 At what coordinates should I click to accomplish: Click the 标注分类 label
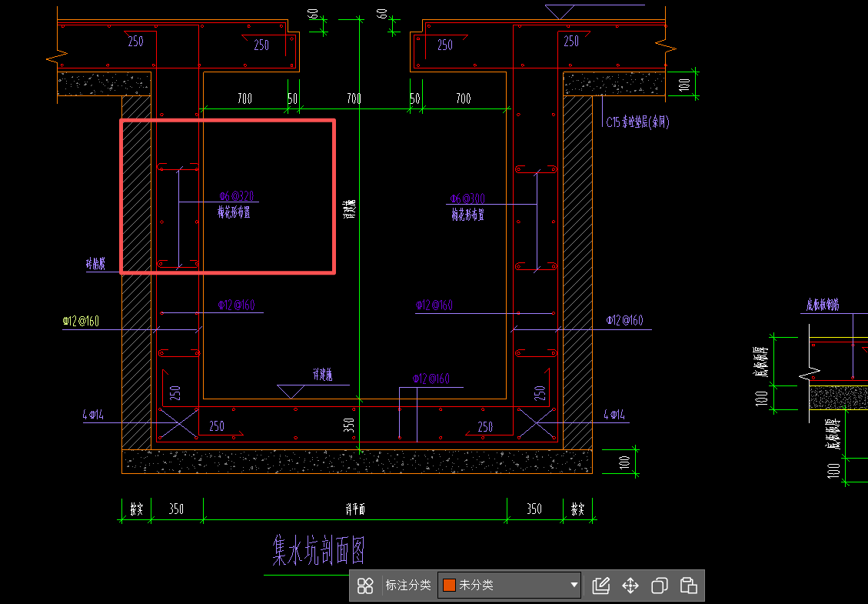coord(408,586)
